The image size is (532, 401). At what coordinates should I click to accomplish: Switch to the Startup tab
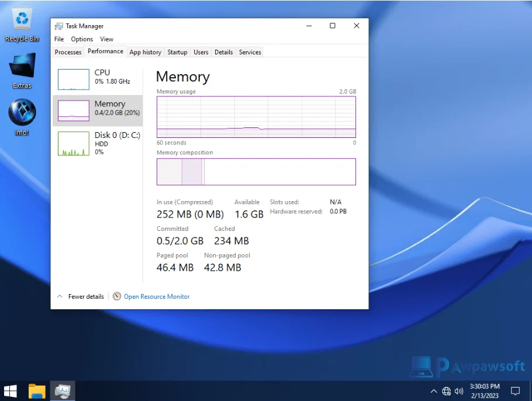(177, 52)
